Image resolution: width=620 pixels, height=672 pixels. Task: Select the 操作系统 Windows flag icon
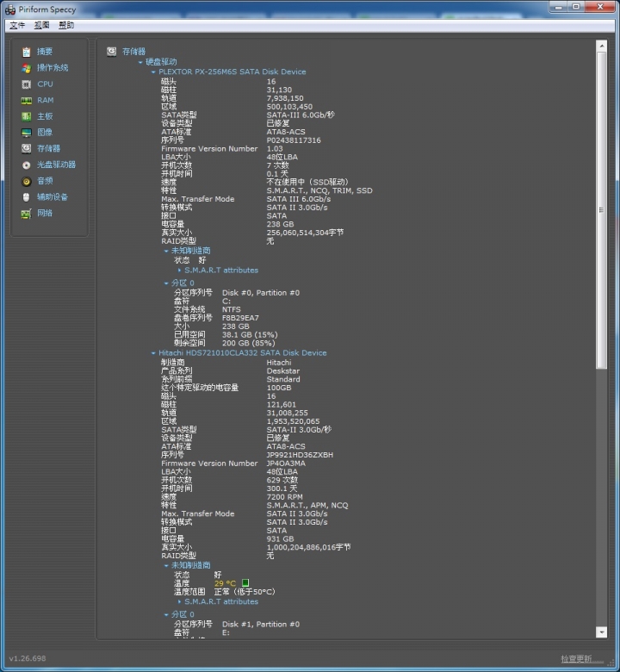(x=26, y=68)
